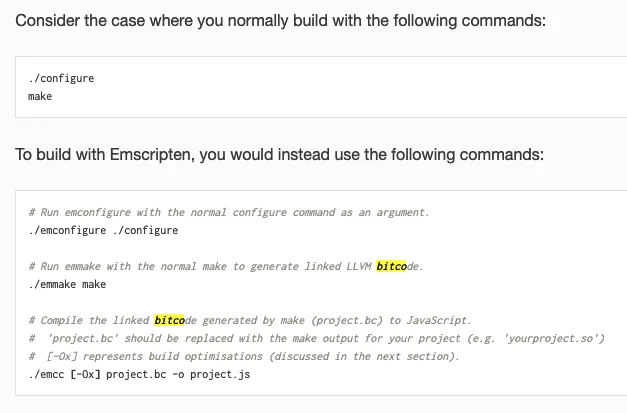Click the './emcc' command at the last line
Screen dimensions: 627x413
pyautogui.click(x=46, y=374)
